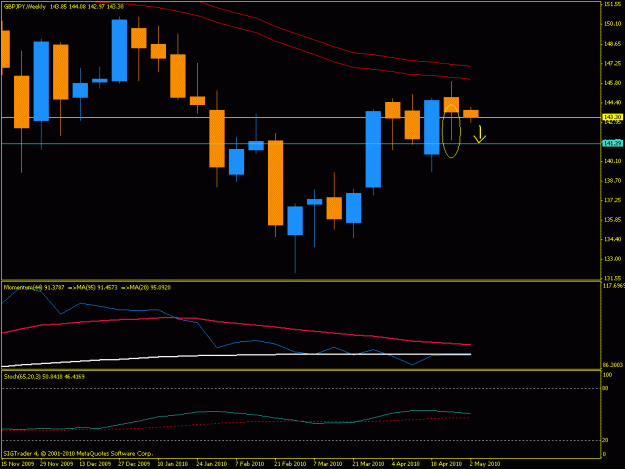Click the 150.10 price axis label
The height and width of the screenshot is (469, 625).
[612, 24]
